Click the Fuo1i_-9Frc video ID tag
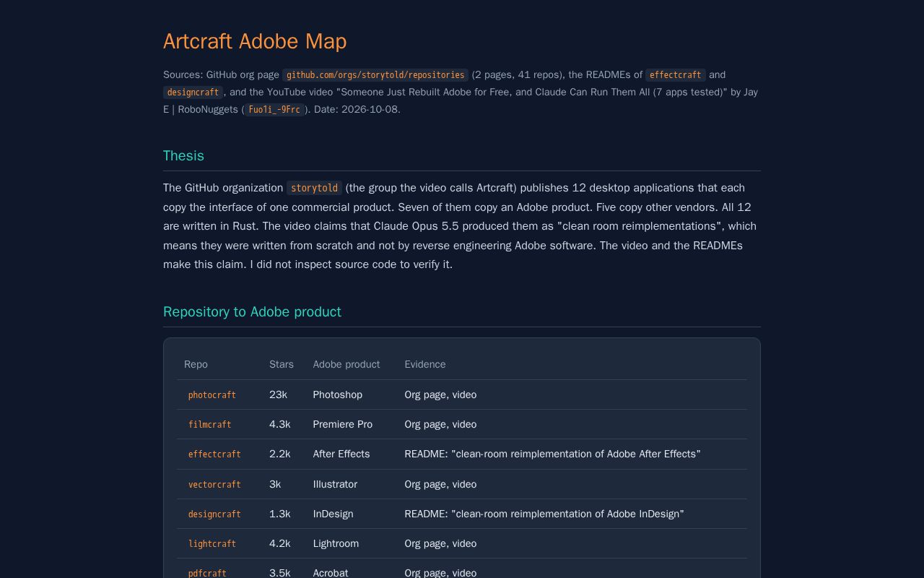The image size is (924, 578). click(274, 110)
